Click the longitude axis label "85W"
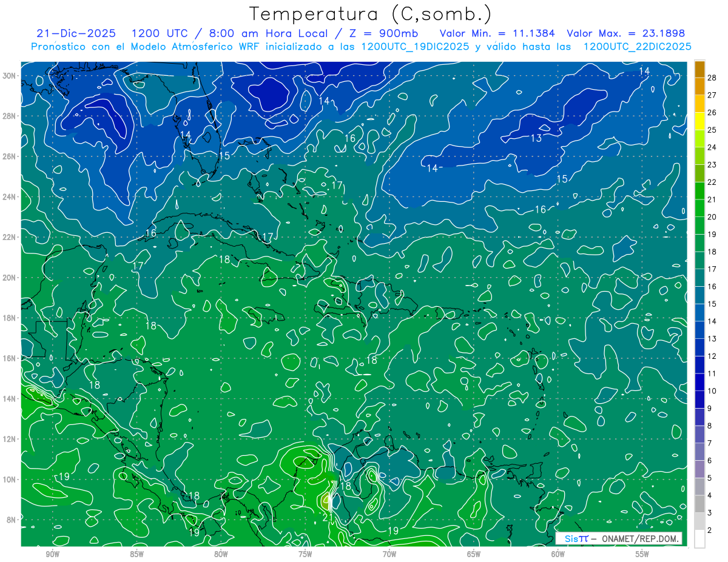The image size is (728, 562). point(136,554)
